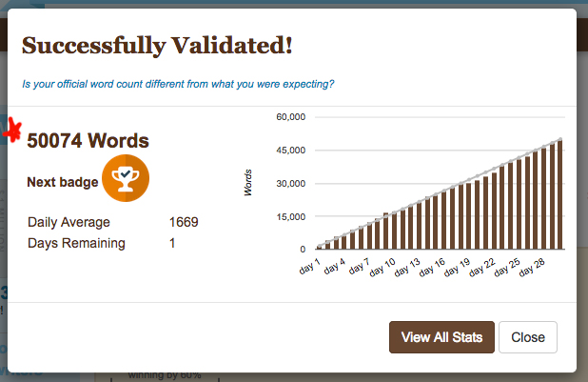The height and width of the screenshot is (382, 588).
Task: Open the official word count help link
Action: 178,84
